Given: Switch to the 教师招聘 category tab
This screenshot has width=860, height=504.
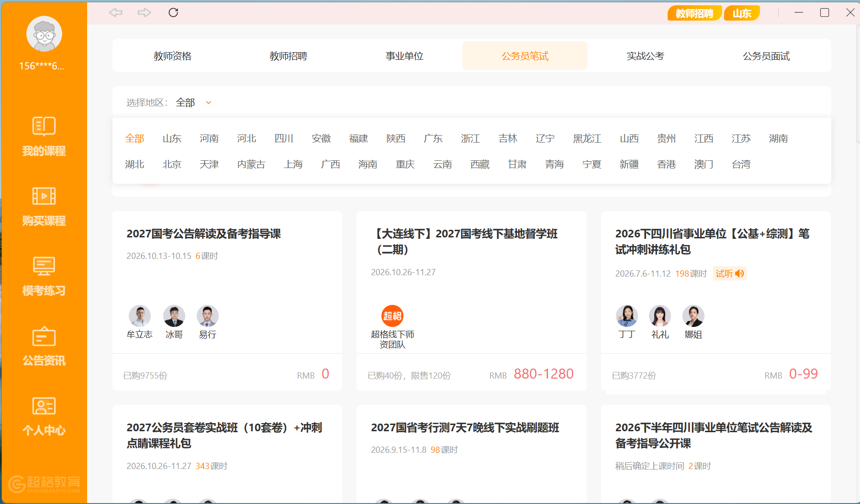Looking at the screenshot, I should (288, 56).
